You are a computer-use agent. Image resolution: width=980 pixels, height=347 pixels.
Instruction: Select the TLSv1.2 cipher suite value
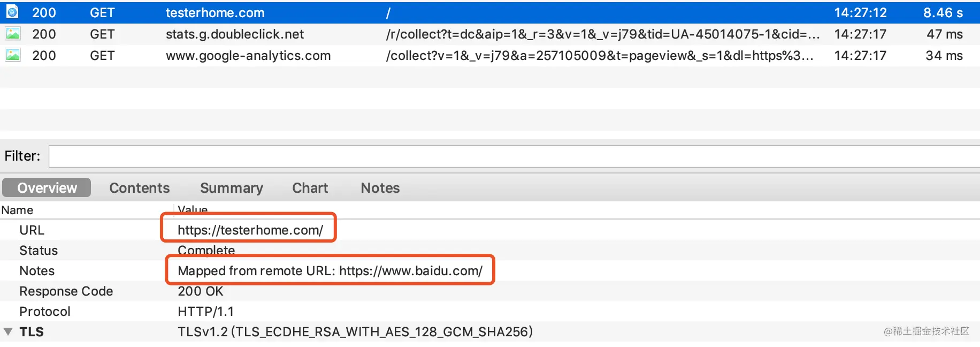click(x=355, y=332)
